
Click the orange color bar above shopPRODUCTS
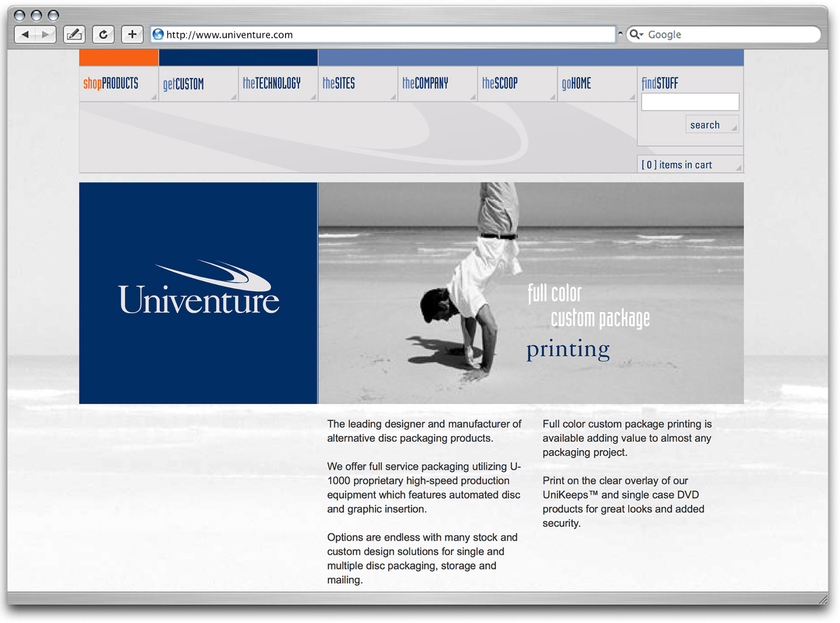tap(119, 57)
